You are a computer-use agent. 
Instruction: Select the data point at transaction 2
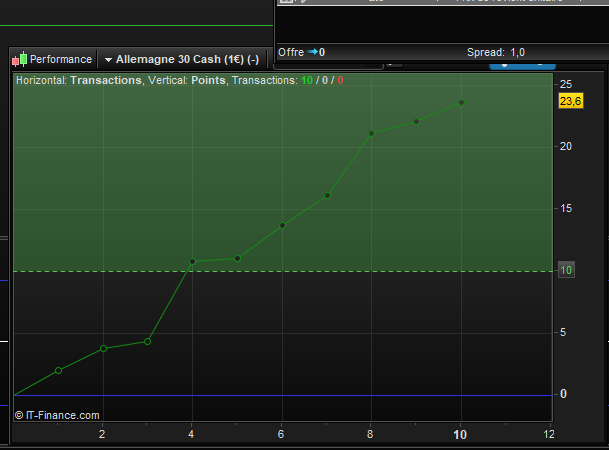coord(103,349)
